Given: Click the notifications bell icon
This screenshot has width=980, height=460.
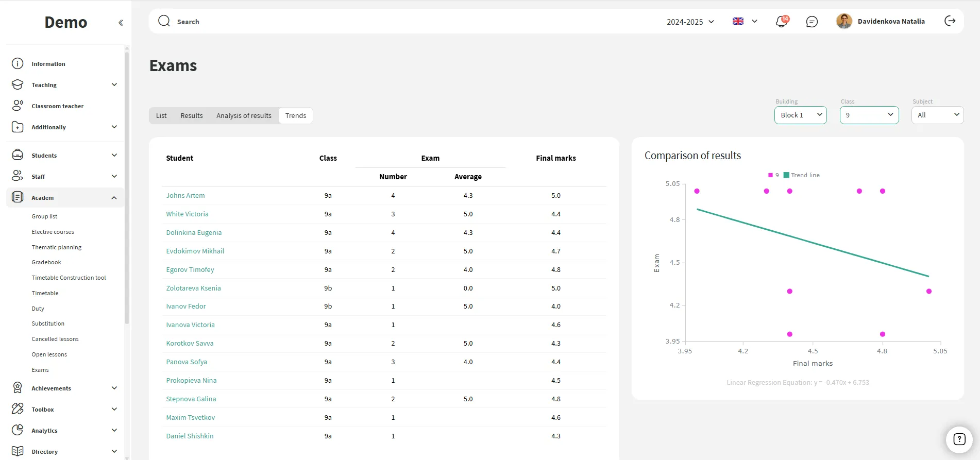Looking at the screenshot, I should point(781,22).
